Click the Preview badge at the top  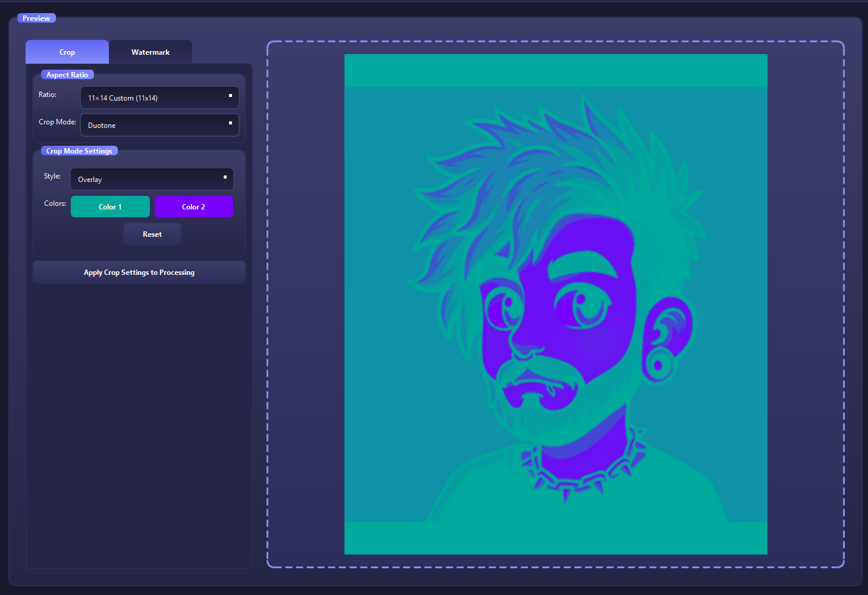(36, 18)
